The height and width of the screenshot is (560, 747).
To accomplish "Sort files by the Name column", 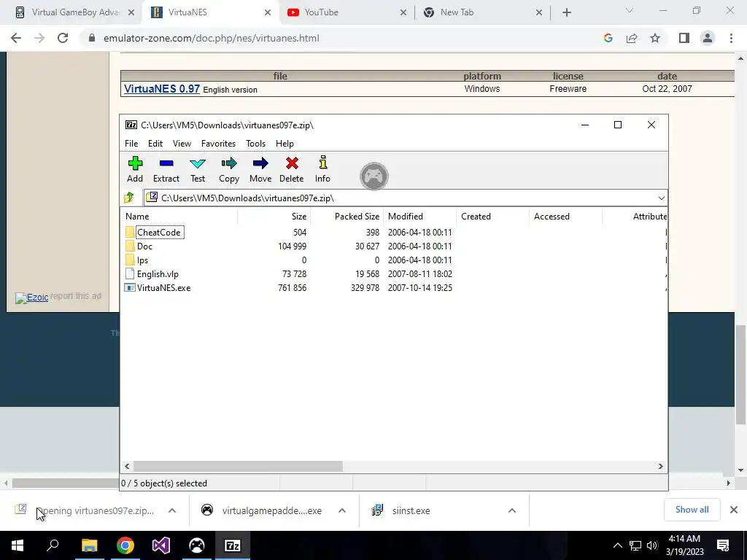I will [x=179, y=216].
